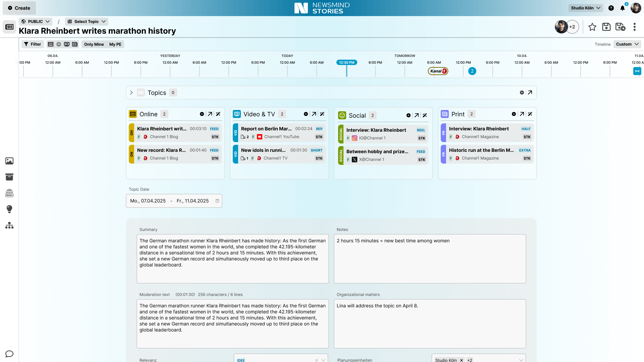Open the PUBLIC visibility menu

[35, 21]
